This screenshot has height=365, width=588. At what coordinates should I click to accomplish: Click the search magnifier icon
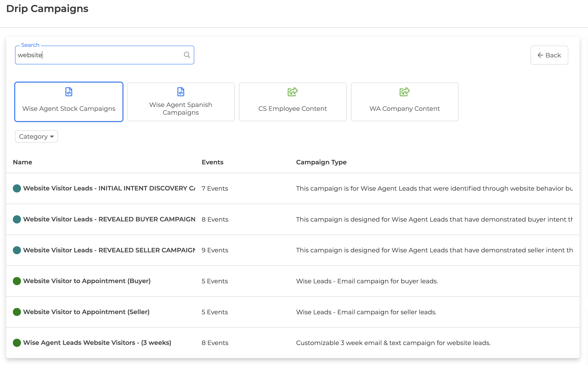pyautogui.click(x=187, y=55)
